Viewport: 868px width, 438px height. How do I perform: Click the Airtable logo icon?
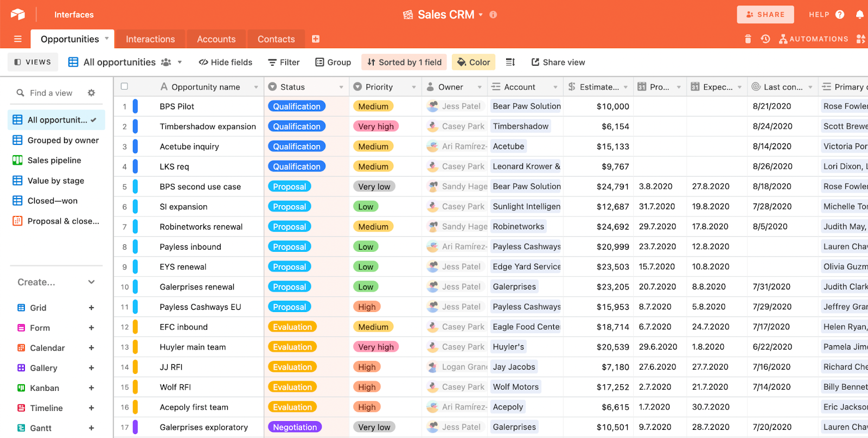[18, 14]
